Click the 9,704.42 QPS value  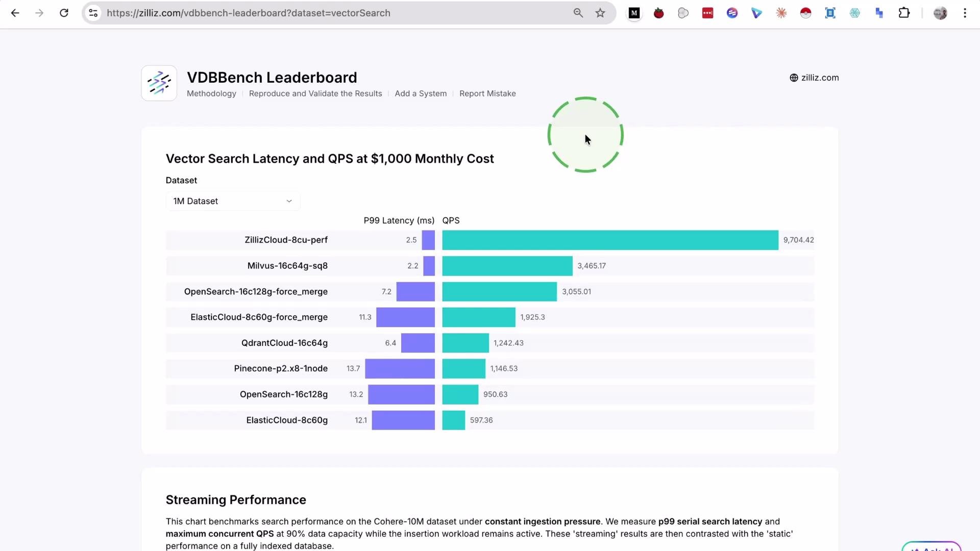click(798, 240)
